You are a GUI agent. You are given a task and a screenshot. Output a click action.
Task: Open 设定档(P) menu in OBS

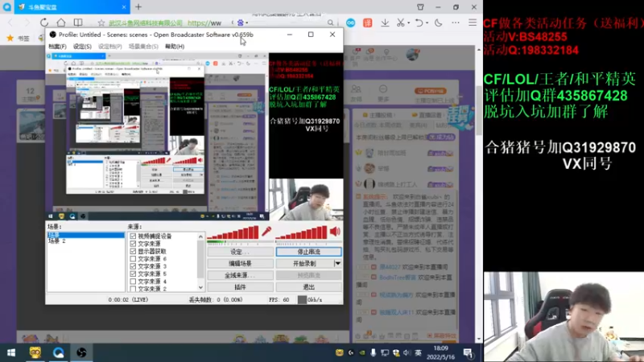tap(109, 47)
